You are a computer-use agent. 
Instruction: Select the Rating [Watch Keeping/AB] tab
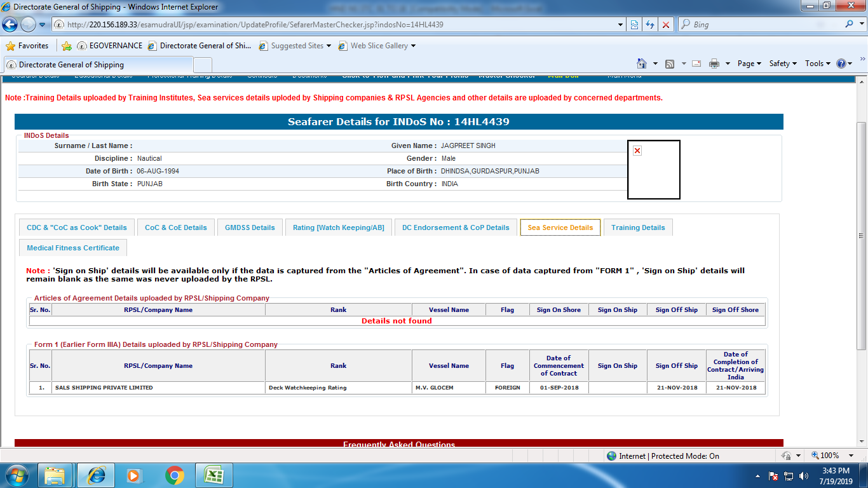click(338, 227)
